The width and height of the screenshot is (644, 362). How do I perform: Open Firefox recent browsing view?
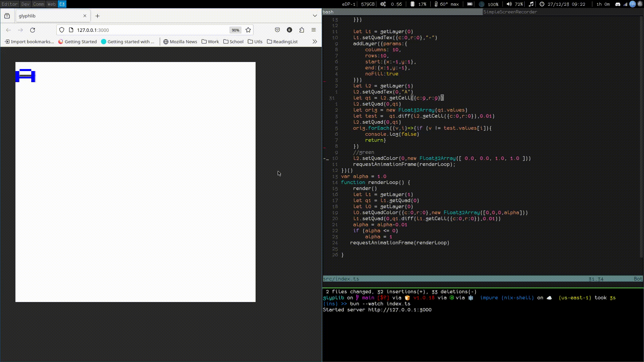(x=7, y=16)
